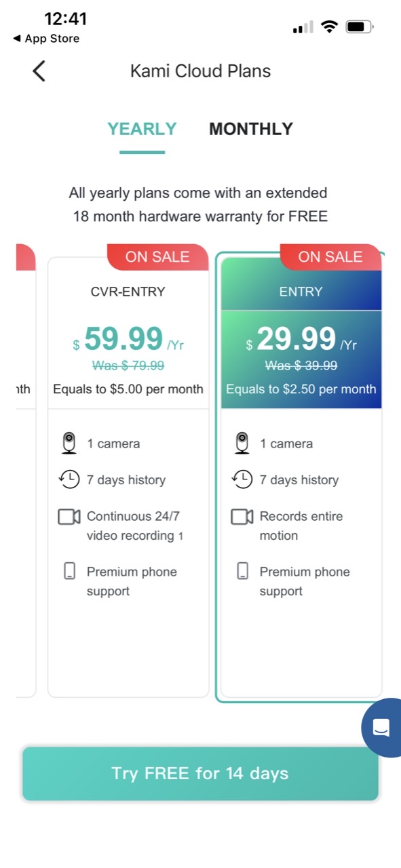Image resolution: width=401 pixels, height=868 pixels.
Task: Tap camera icon in ENTRY plan
Action: point(242,443)
